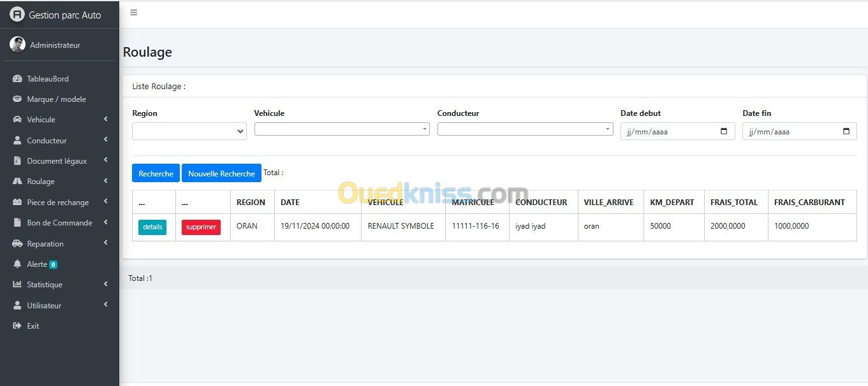Viewport: 868px width, 386px height.
Task: Click the Reparation car icon
Action: 17,244
